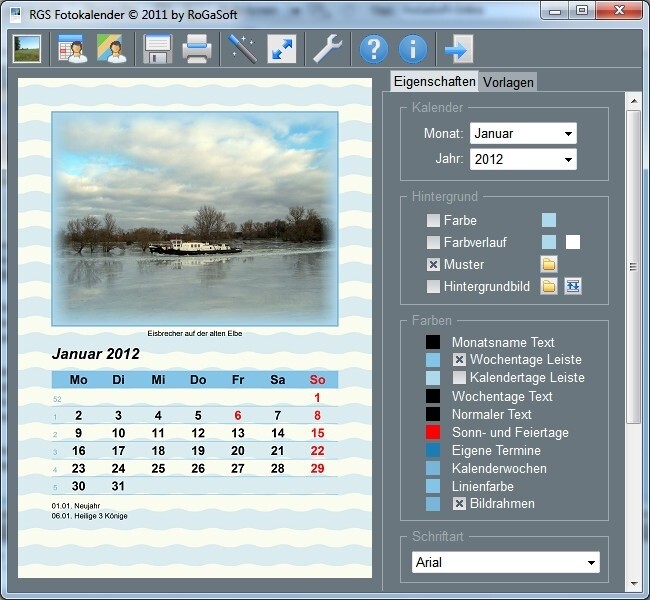Select the Eigenschaften tab
Image resolution: width=650 pixels, height=600 pixels.
tap(434, 81)
